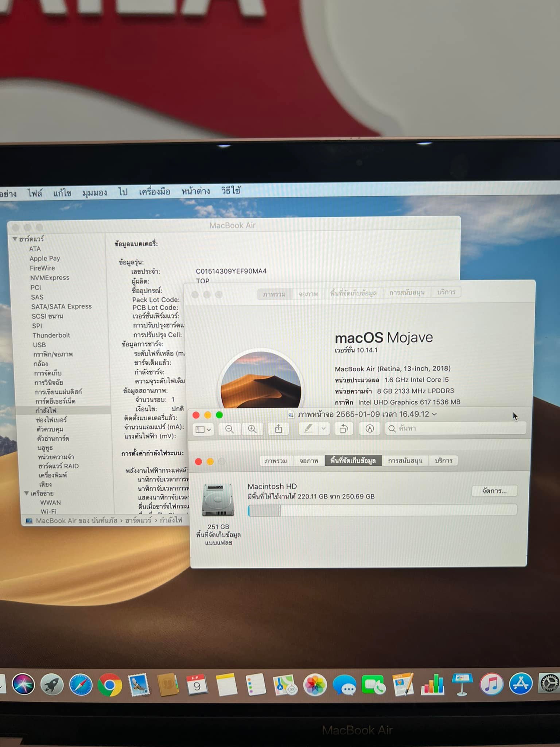Collapse the ฮาร์ดแวร์ section triangle

15,239
